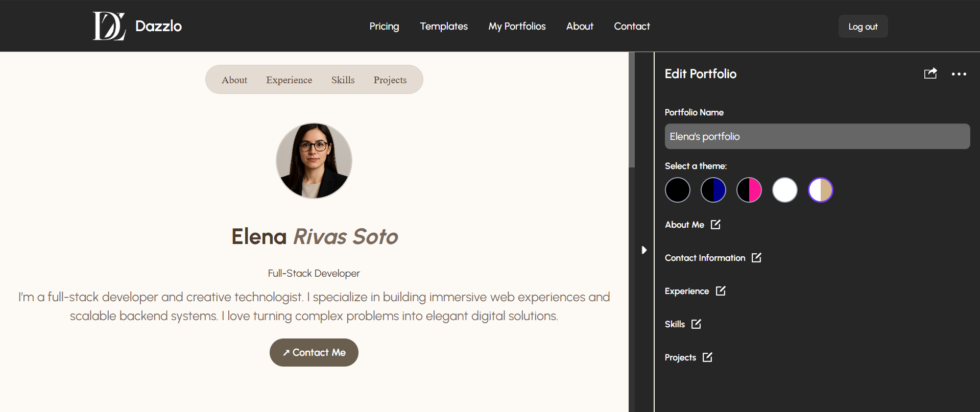This screenshot has height=412, width=980.
Task: Open About in the top navigation bar
Action: coord(580,26)
